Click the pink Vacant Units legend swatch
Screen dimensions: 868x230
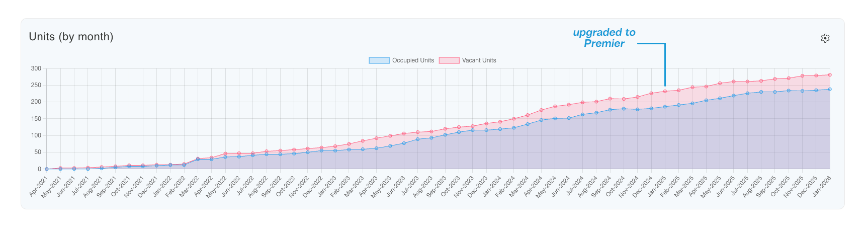449,60
